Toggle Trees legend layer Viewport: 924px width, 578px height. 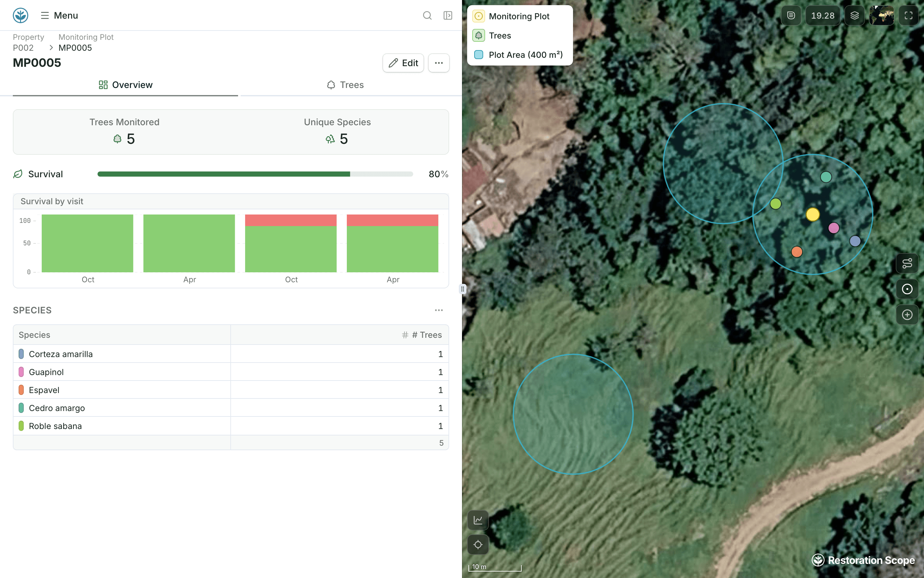pyautogui.click(x=492, y=36)
